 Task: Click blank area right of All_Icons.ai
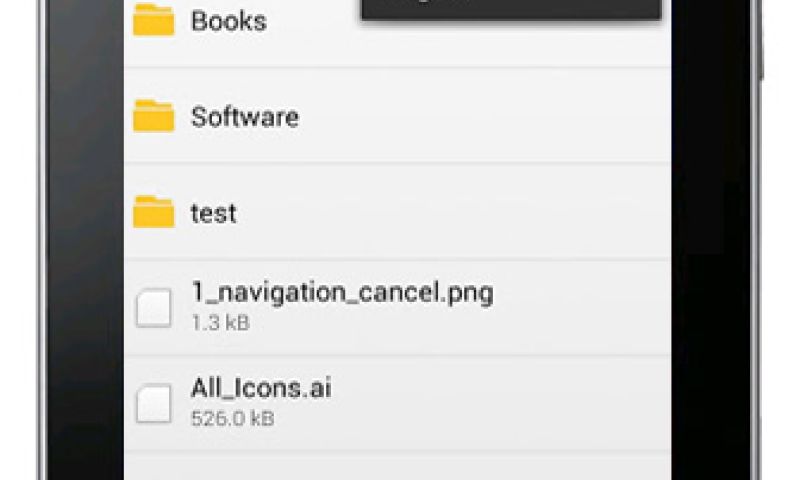(x=500, y=403)
